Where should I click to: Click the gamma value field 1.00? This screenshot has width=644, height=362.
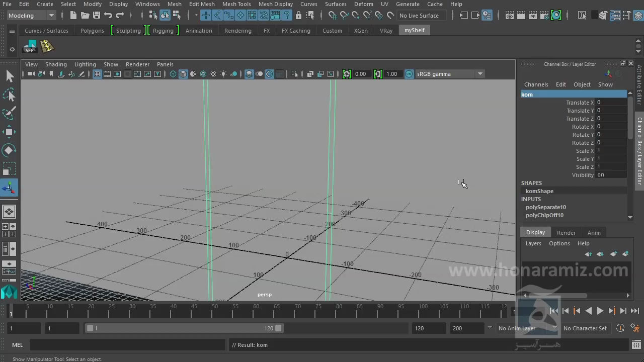pos(393,74)
